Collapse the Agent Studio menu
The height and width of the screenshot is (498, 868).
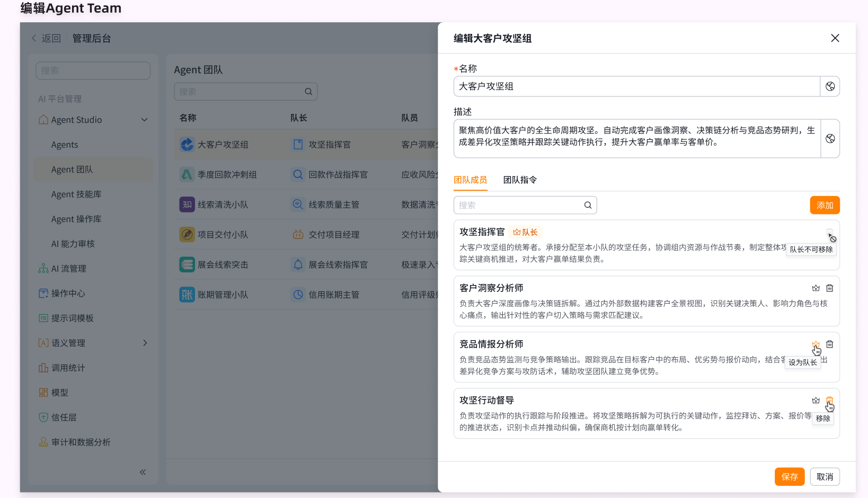click(144, 120)
